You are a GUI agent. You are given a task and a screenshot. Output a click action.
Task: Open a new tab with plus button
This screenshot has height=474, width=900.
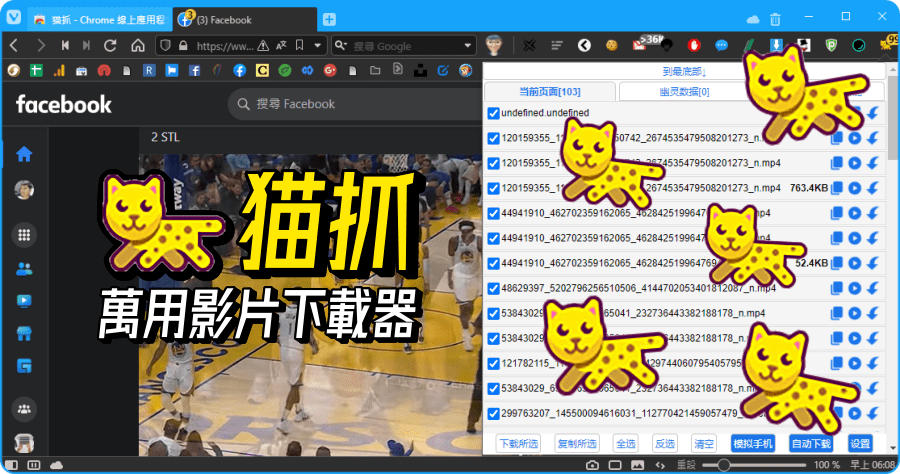click(329, 20)
